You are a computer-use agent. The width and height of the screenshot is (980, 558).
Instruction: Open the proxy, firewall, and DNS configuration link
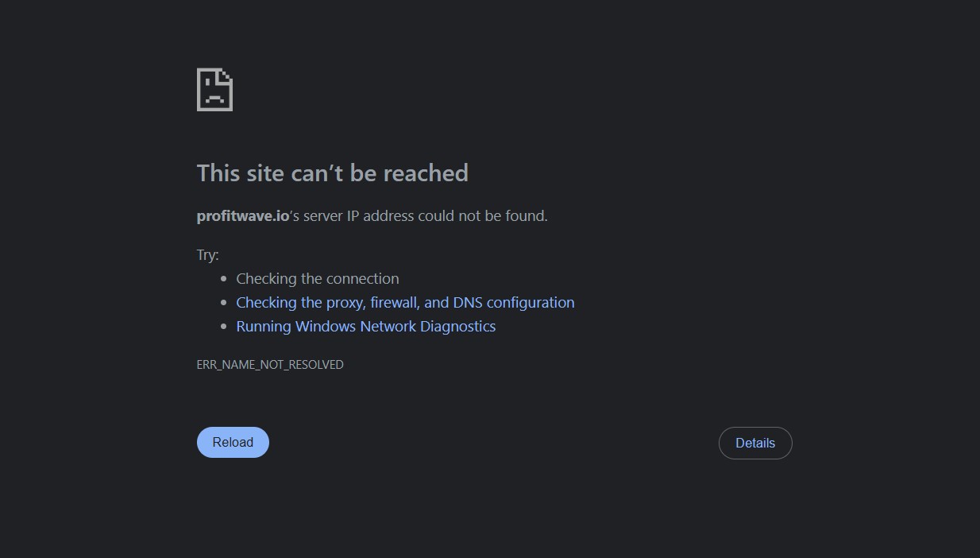click(x=405, y=303)
